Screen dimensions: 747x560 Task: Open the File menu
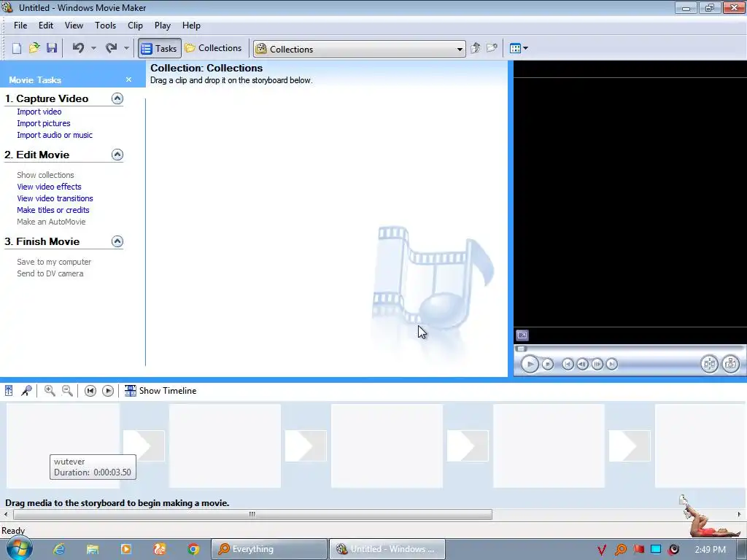click(x=20, y=26)
